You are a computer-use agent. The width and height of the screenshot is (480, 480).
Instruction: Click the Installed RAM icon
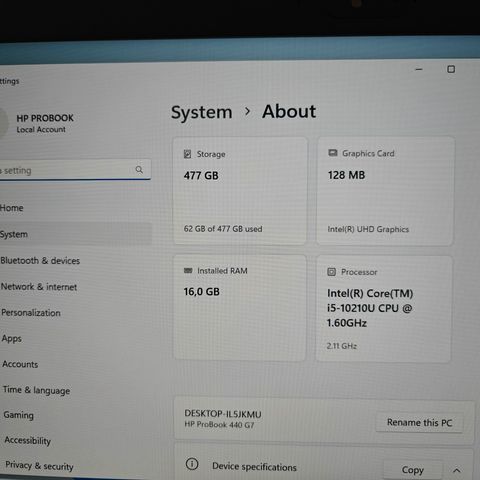pos(188,271)
